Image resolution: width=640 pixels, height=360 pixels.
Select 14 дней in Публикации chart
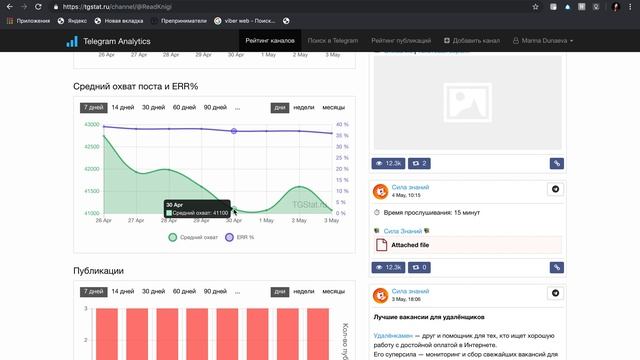(x=123, y=291)
